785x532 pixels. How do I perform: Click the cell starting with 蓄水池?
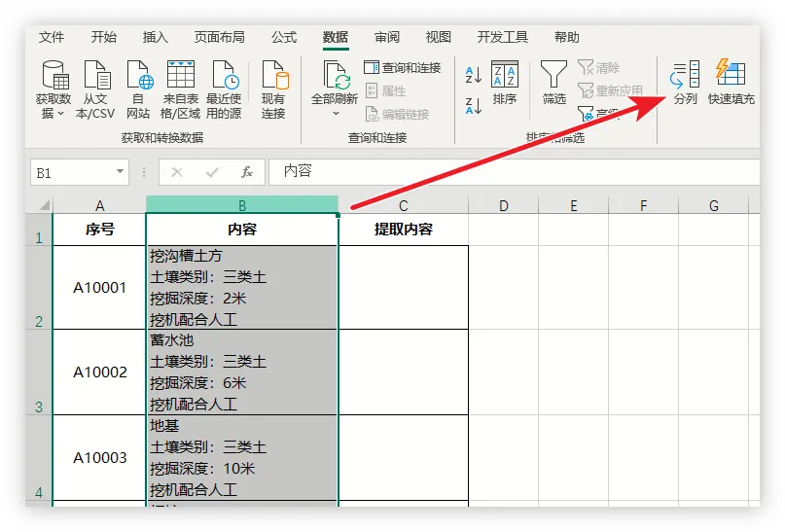click(242, 372)
